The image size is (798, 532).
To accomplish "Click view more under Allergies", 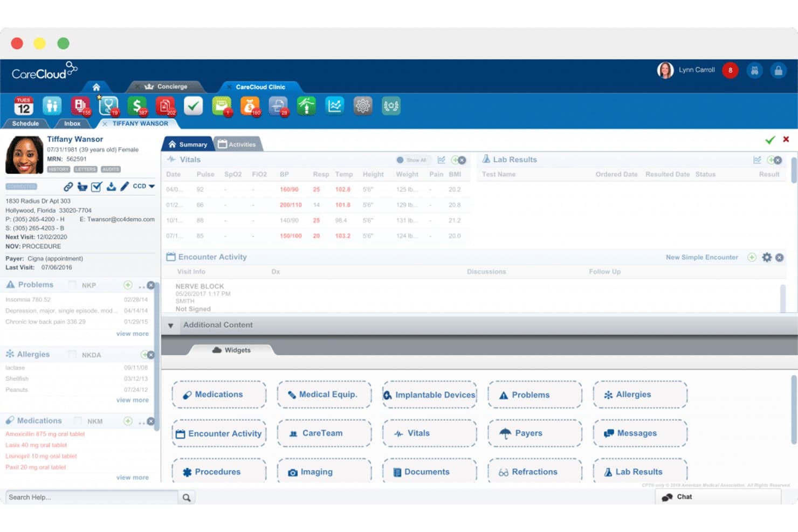I will [x=133, y=400].
